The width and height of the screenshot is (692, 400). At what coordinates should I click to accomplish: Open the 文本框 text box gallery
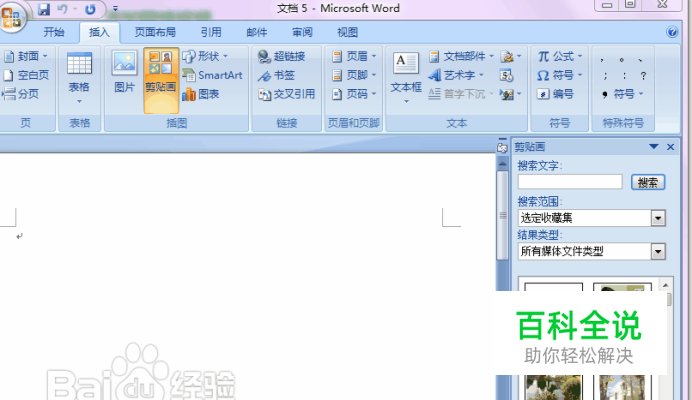click(406, 78)
